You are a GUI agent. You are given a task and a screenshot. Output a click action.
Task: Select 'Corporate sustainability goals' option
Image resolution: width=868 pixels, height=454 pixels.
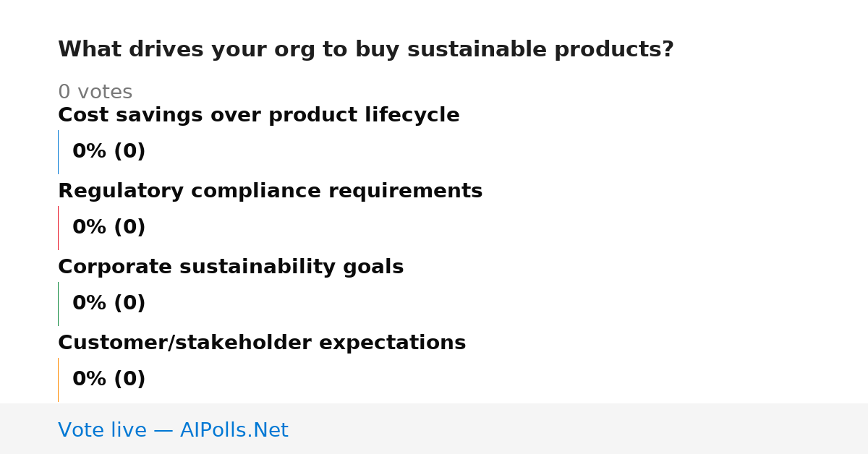[231, 267]
